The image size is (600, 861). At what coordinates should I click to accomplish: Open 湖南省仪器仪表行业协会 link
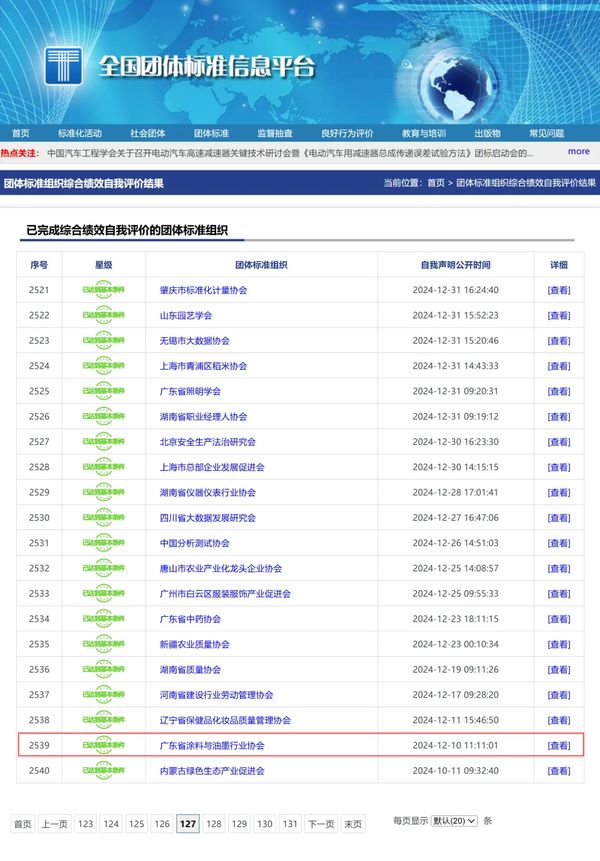click(x=208, y=492)
